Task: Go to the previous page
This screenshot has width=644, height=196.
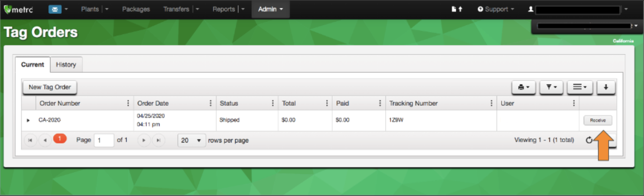Action: [45, 140]
